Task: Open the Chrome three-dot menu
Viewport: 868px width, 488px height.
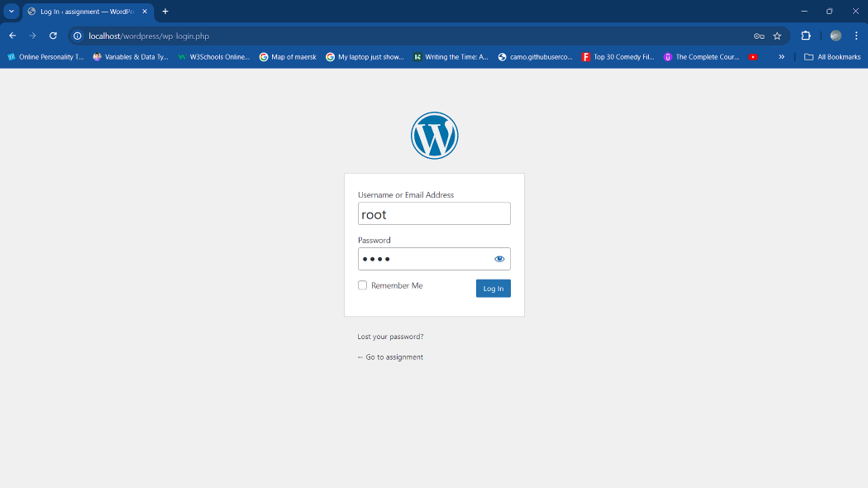Action: (x=856, y=36)
